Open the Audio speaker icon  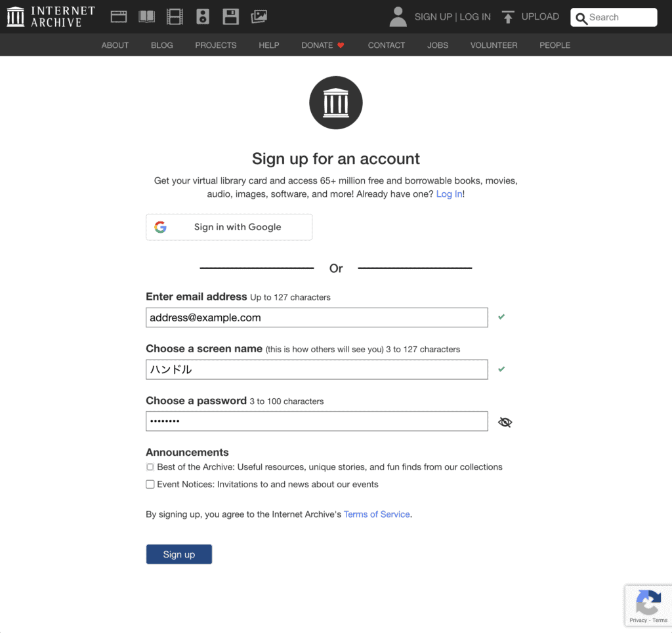point(203,16)
